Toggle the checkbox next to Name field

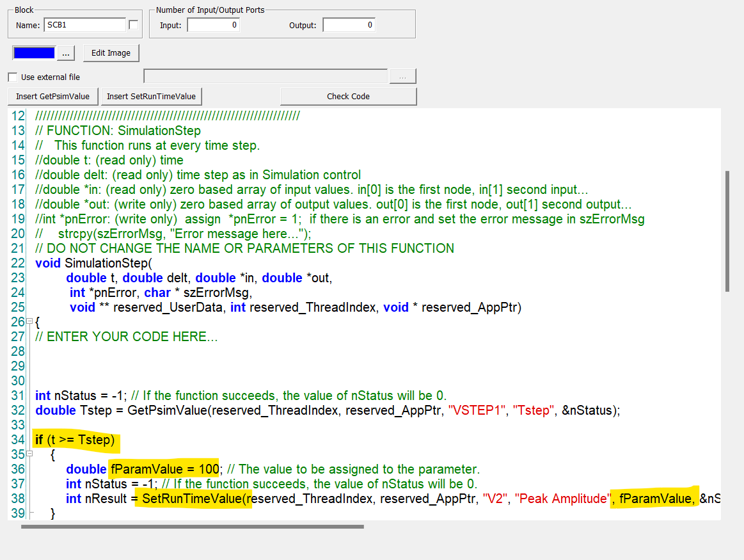tap(133, 25)
